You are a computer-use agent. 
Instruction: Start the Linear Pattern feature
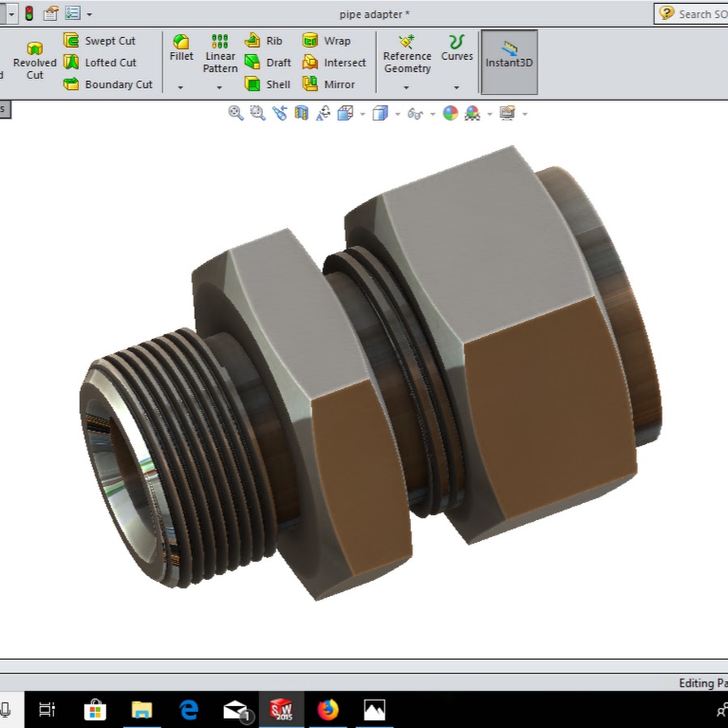coord(220,54)
